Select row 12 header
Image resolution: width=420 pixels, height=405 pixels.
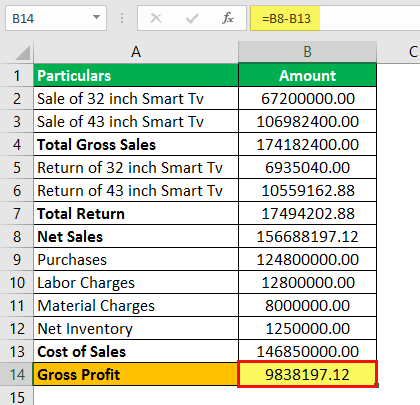[17, 328]
